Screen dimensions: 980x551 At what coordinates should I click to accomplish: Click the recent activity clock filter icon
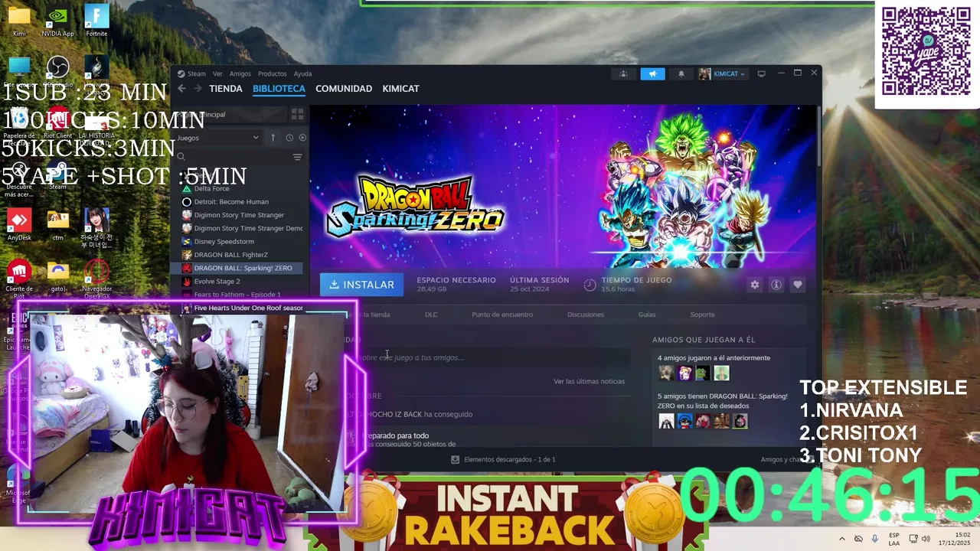pyautogui.click(x=289, y=138)
